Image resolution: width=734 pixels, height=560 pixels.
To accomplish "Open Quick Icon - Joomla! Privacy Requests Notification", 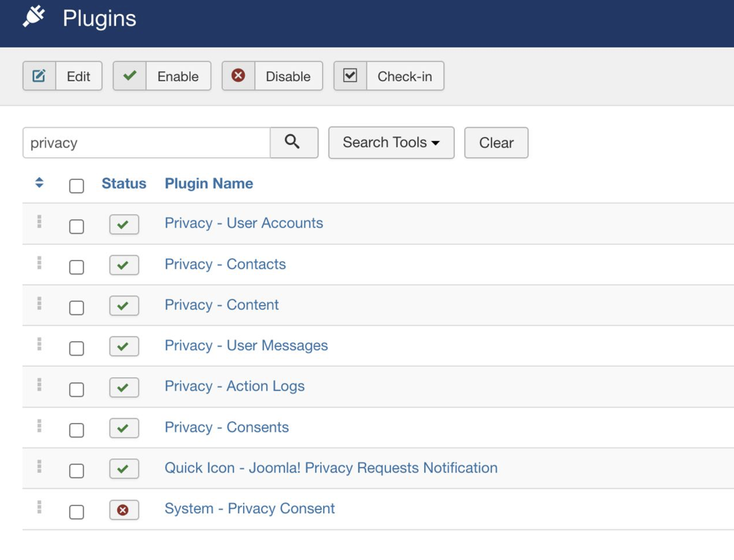I will 331,468.
